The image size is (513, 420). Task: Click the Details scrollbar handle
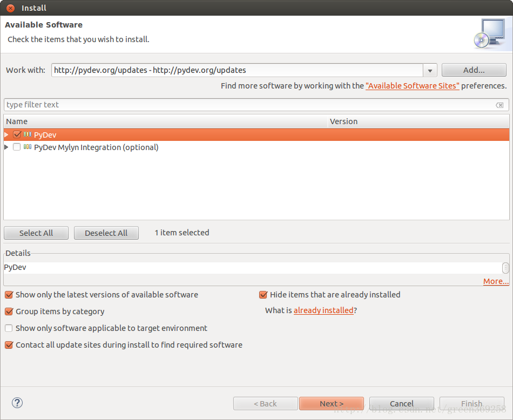[x=505, y=268]
